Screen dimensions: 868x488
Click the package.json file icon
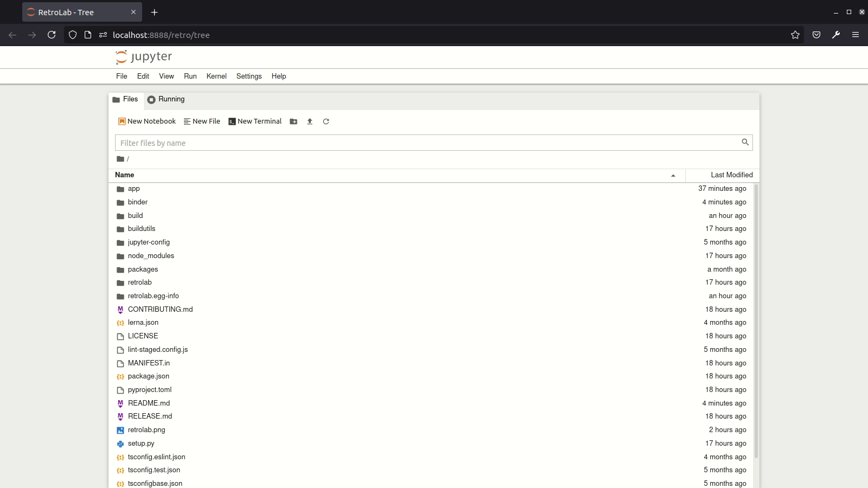tap(120, 377)
